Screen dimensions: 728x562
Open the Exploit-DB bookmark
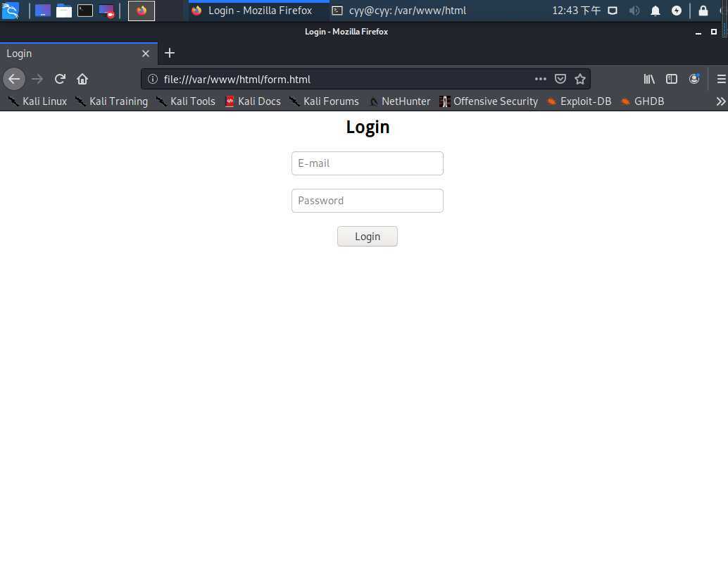(x=579, y=101)
